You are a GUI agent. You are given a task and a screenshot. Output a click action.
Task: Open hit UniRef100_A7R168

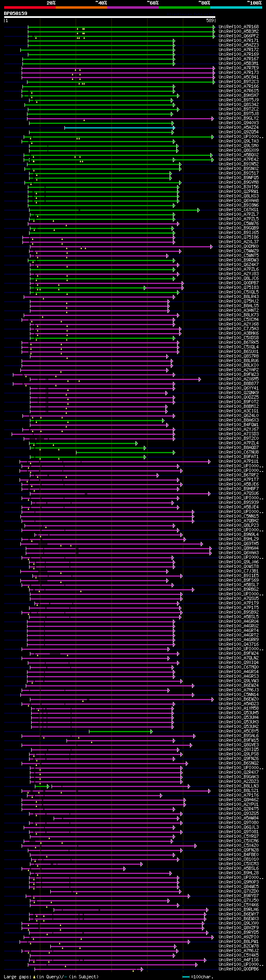click(x=239, y=27)
